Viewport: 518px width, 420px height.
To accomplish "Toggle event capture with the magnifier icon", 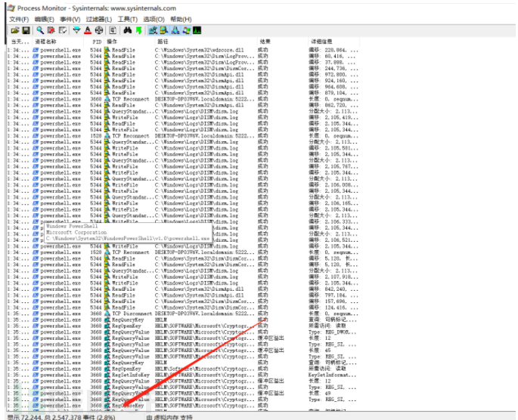I will pyautogui.click(x=40, y=30).
